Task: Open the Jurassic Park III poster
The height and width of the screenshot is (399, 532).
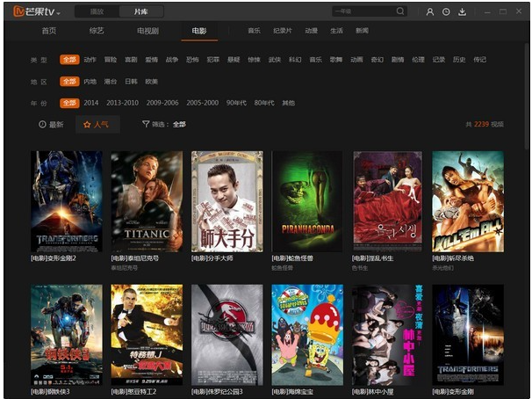Action: [227, 335]
